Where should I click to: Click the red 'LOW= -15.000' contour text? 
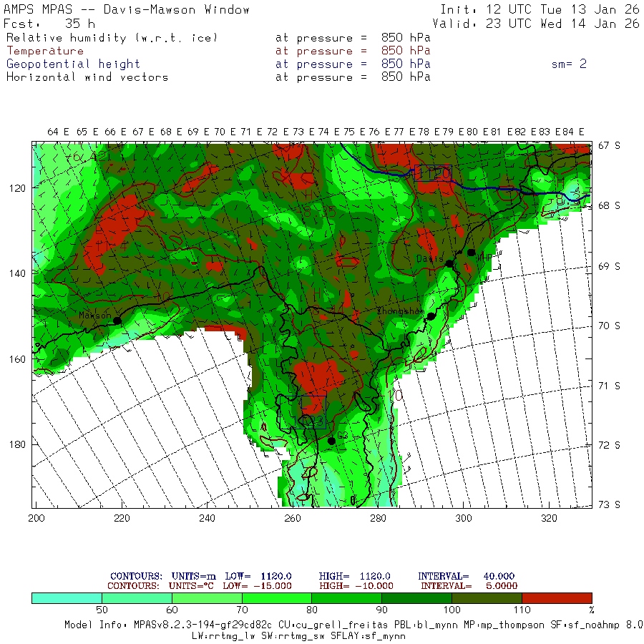[257, 586]
